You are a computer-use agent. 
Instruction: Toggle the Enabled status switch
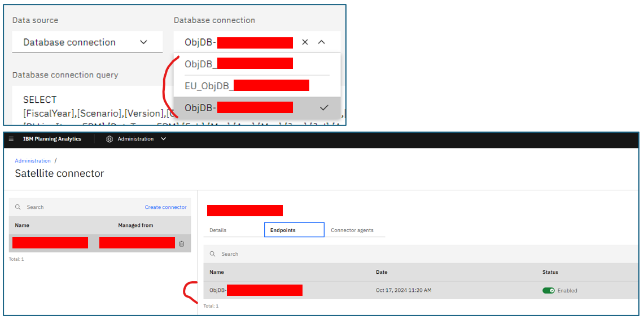coord(548,290)
